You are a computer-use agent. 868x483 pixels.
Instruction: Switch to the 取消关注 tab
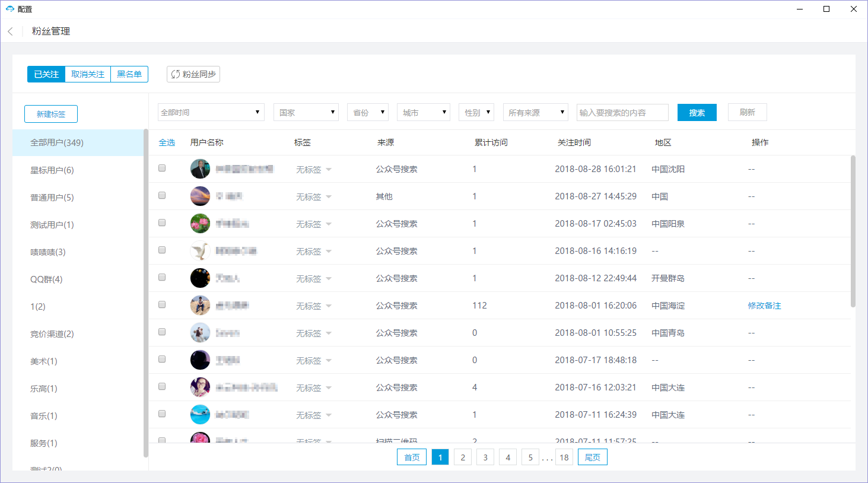pyautogui.click(x=88, y=74)
